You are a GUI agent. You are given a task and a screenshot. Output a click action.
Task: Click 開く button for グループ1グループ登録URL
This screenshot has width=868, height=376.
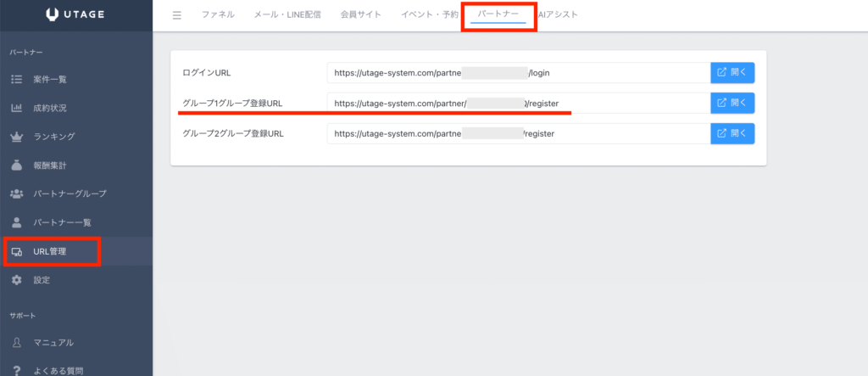(x=732, y=103)
